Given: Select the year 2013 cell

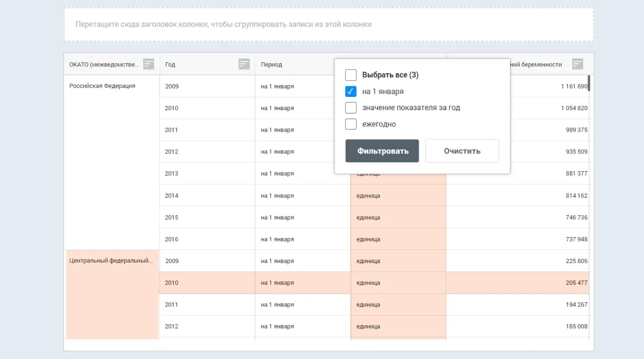Looking at the screenshot, I should 172,174.
